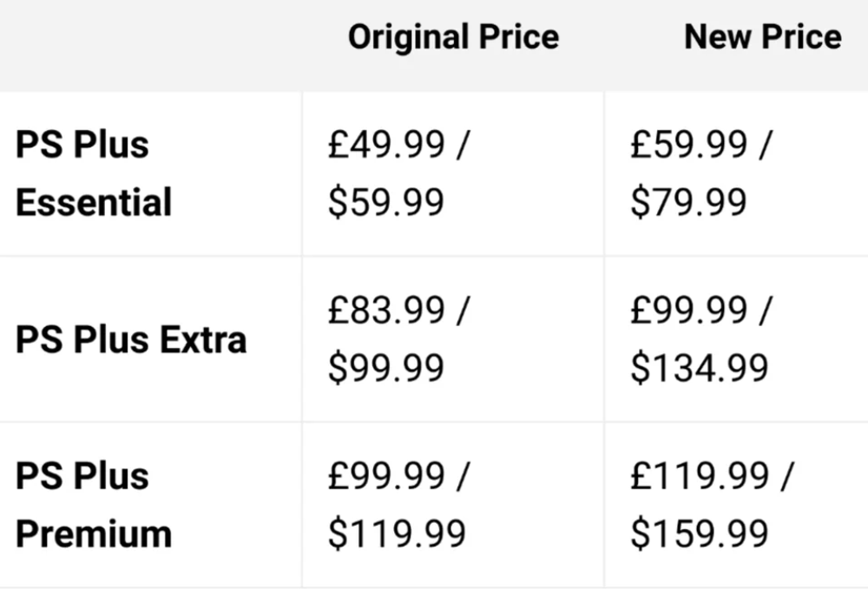
Task: Select the PS Plus Premium row label
Action: point(94,505)
